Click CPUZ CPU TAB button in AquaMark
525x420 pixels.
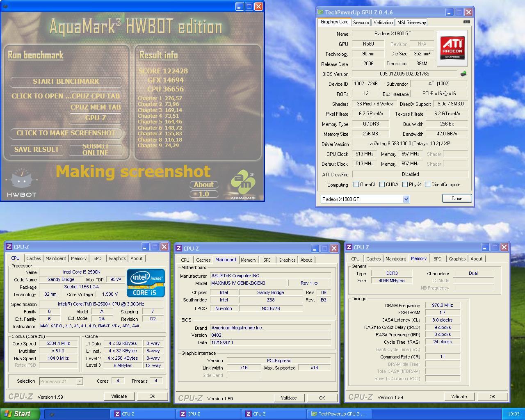pos(96,96)
